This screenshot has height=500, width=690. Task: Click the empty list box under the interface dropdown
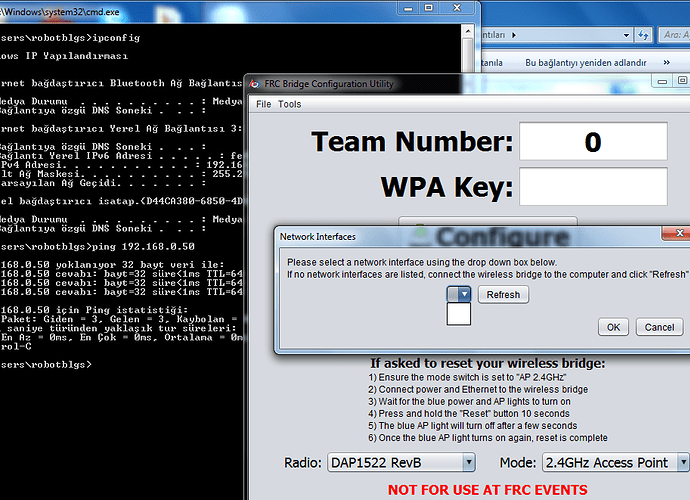[x=459, y=314]
